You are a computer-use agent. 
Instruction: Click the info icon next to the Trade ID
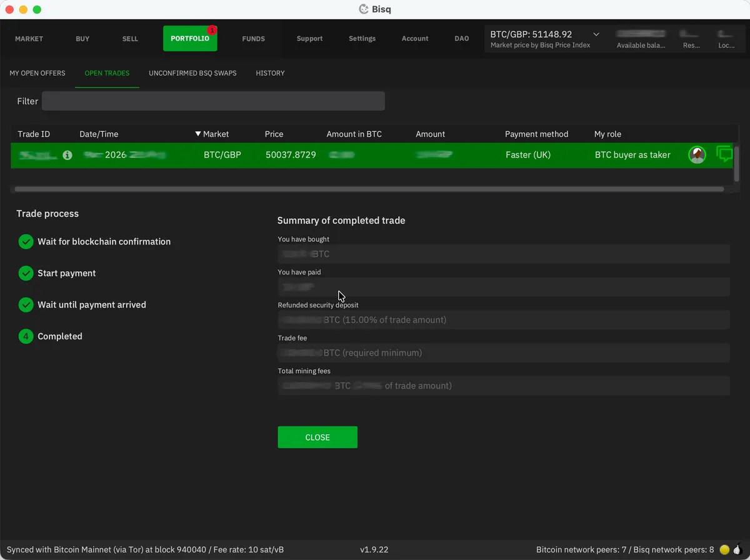click(67, 155)
